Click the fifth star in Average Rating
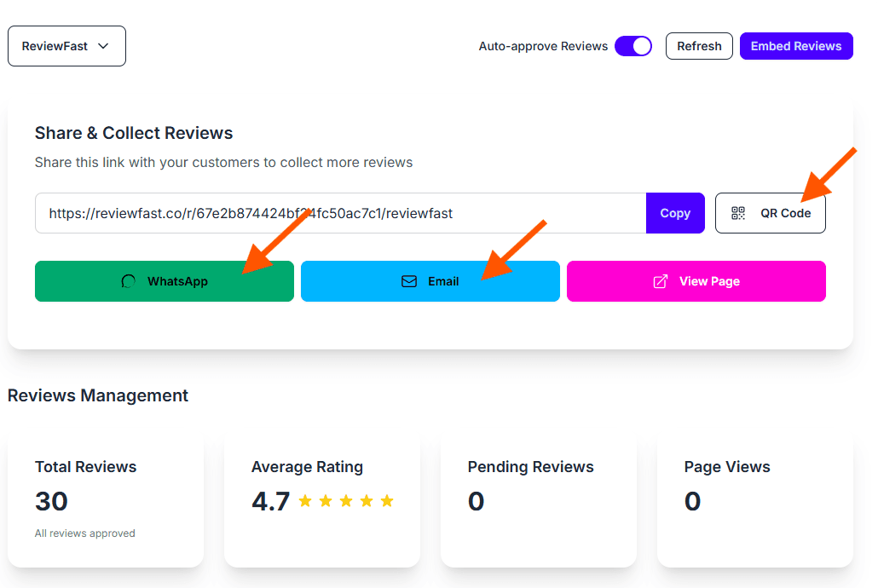Screen dimensions: 878x588 pyautogui.click(x=387, y=501)
